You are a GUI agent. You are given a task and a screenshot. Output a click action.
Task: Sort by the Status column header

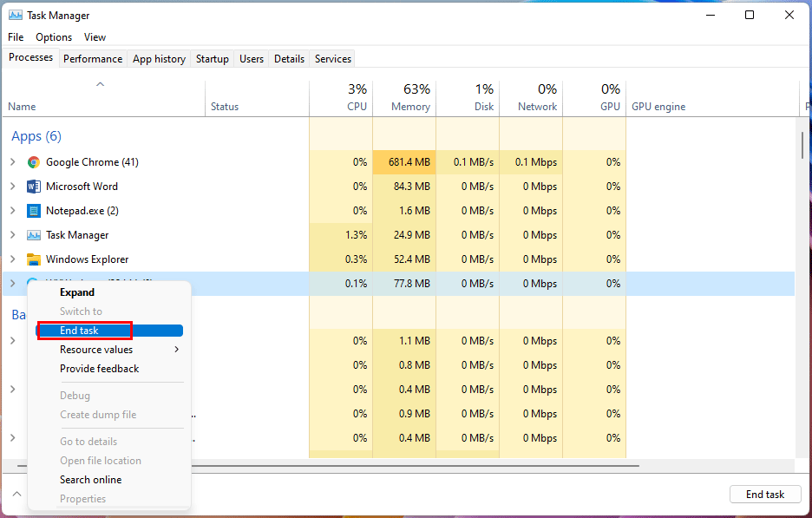click(258, 99)
